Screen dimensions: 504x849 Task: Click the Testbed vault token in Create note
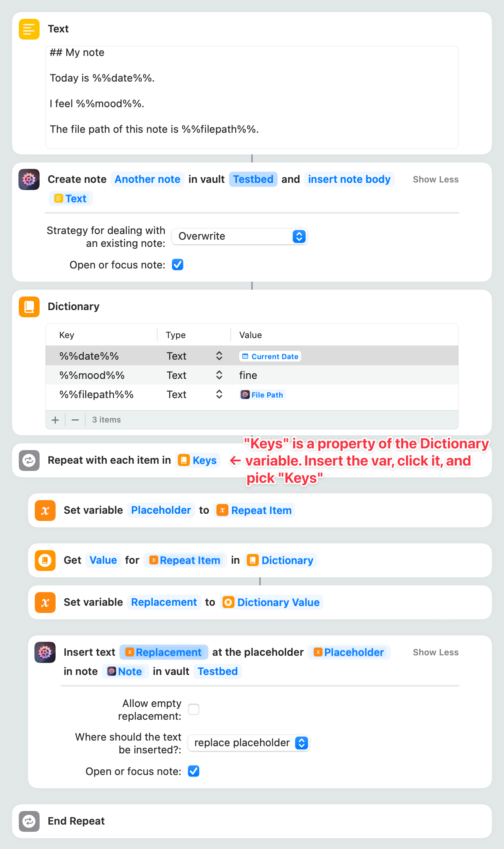(x=253, y=179)
